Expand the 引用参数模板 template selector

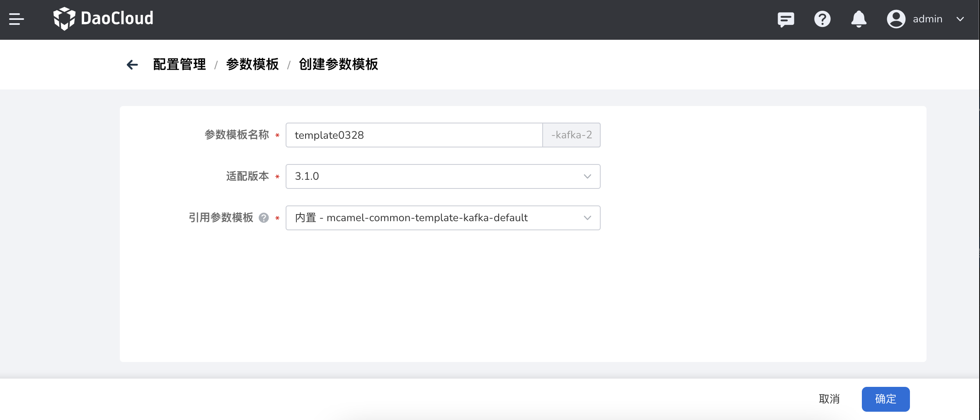(443, 218)
